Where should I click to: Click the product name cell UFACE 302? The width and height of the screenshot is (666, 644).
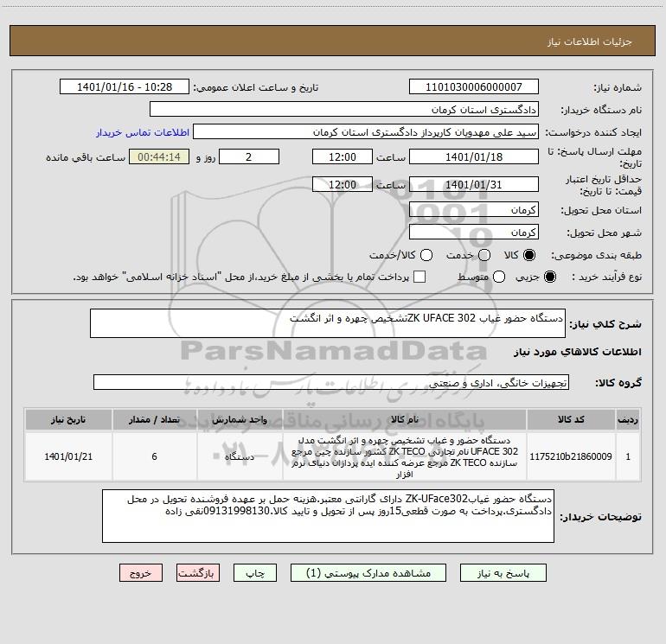tap(405, 456)
